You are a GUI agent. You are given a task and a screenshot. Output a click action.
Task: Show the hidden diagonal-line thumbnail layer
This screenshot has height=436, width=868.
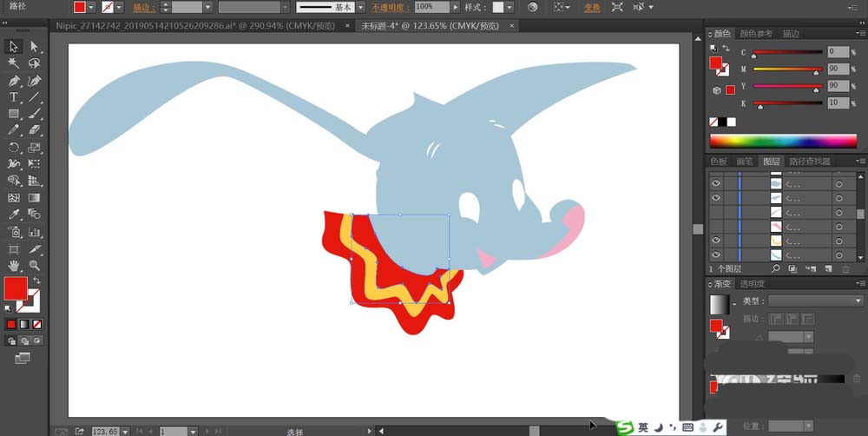(x=716, y=212)
